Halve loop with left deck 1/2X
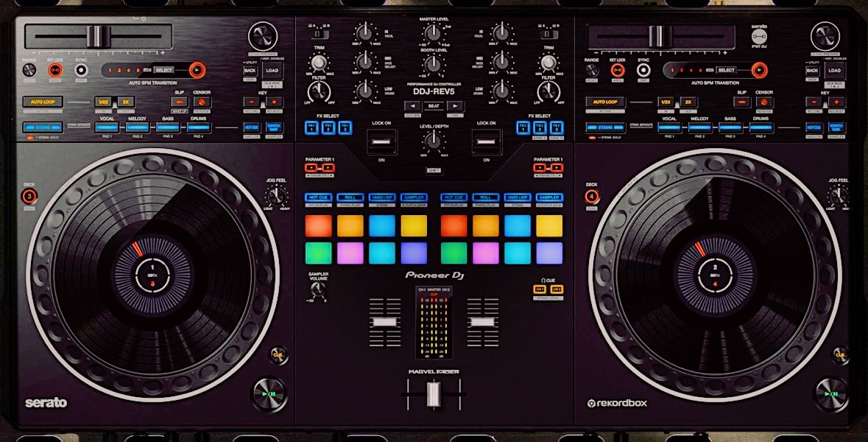The height and width of the screenshot is (442, 868). (104, 102)
